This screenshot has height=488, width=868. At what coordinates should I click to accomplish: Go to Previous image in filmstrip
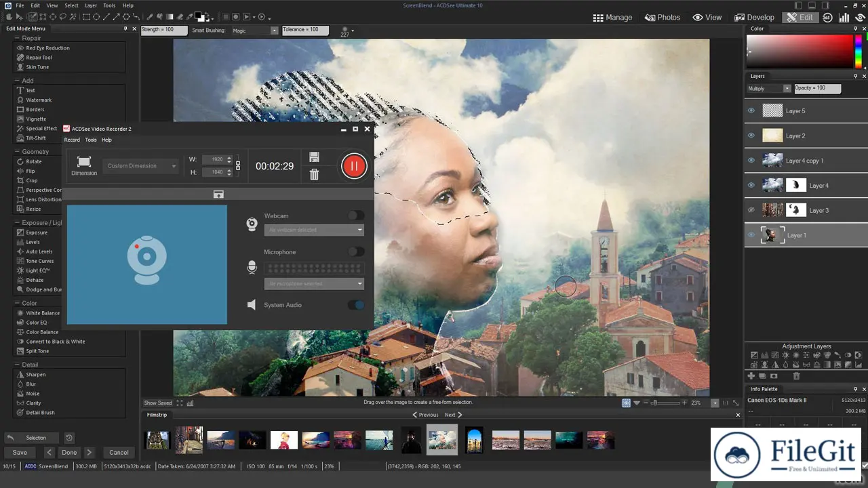[x=426, y=415]
